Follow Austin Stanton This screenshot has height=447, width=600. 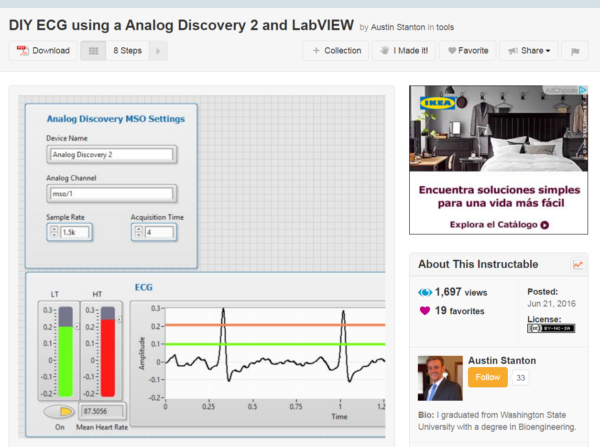click(488, 377)
